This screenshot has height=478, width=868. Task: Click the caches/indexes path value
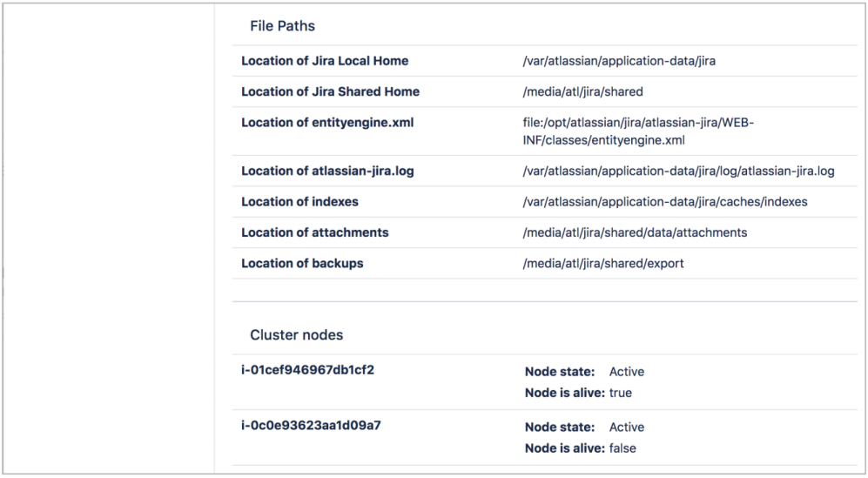(665, 202)
